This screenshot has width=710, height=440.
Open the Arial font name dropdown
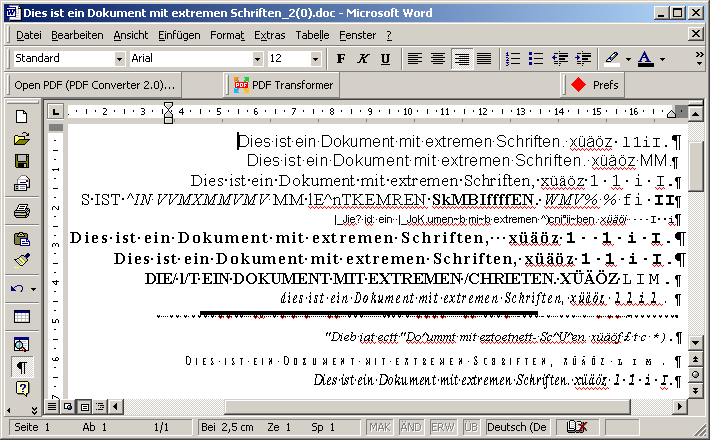point(257,59)
